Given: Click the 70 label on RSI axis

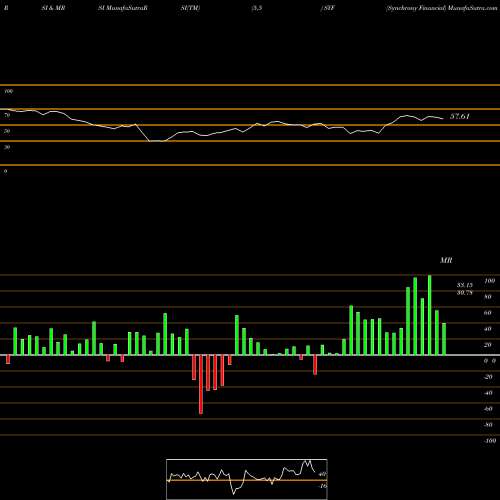Looking at the screenshot, I should pos(7,115).
